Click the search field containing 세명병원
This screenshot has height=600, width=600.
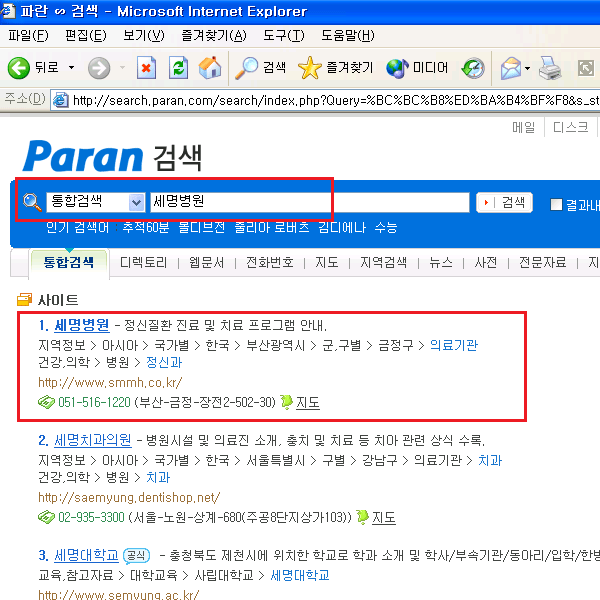pyautogui.click(x=310, y=202)
